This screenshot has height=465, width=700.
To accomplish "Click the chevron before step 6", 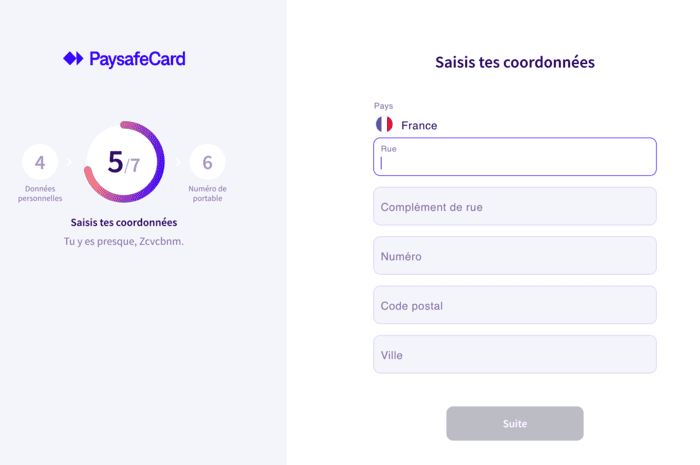I will click(179, 162).
